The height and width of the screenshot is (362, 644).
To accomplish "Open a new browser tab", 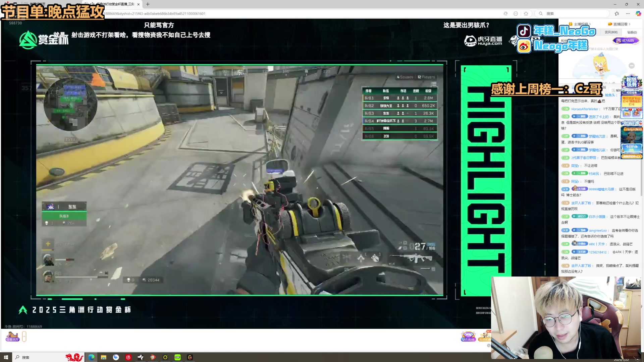I will 148,4.
